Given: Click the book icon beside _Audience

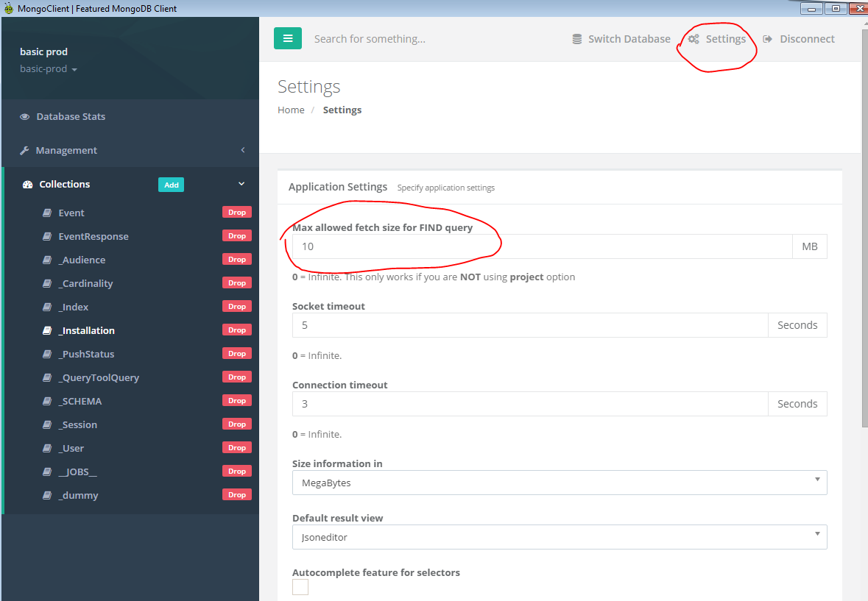Looking at the screenshot, I should click(x=48, y=260).
